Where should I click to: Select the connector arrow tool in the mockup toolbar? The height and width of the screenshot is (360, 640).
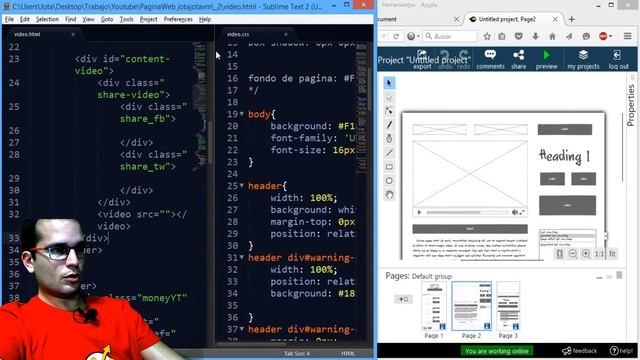point(389,111)
